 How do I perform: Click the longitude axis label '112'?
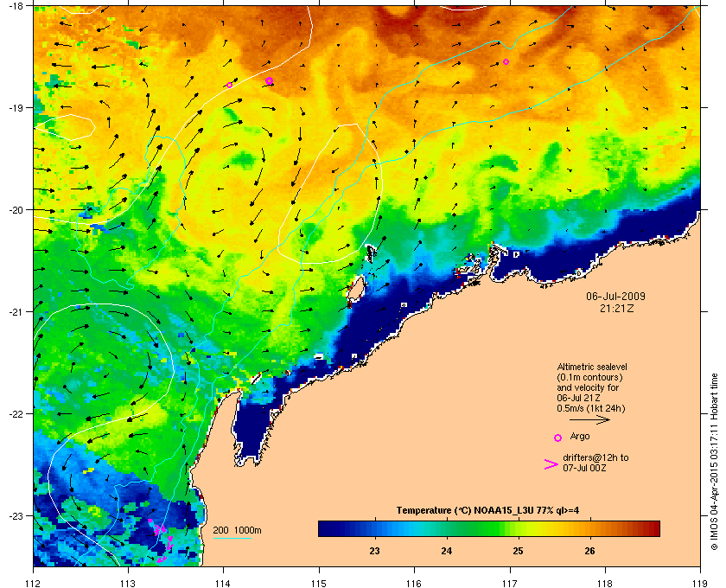coord(34,584)
